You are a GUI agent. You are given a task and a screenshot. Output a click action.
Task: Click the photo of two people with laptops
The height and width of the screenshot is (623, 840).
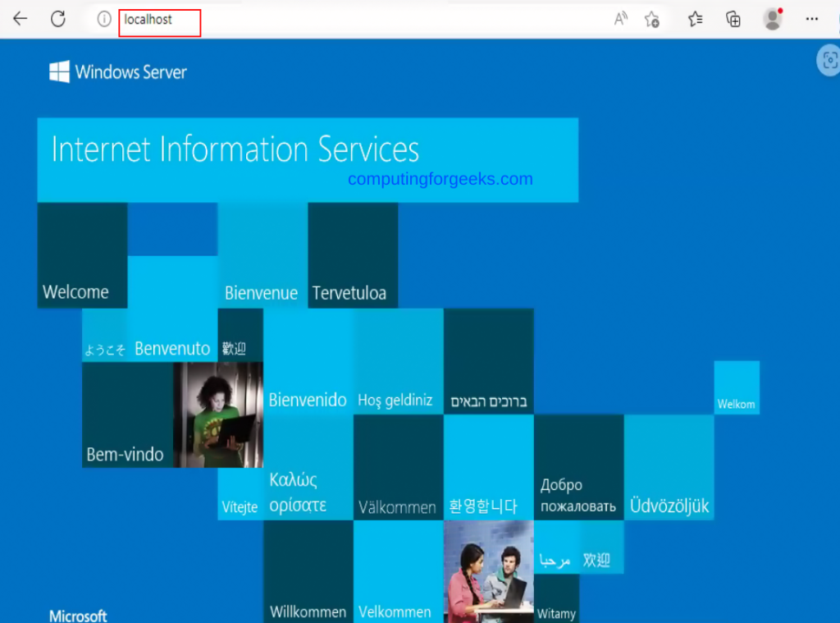coord(488,575)
